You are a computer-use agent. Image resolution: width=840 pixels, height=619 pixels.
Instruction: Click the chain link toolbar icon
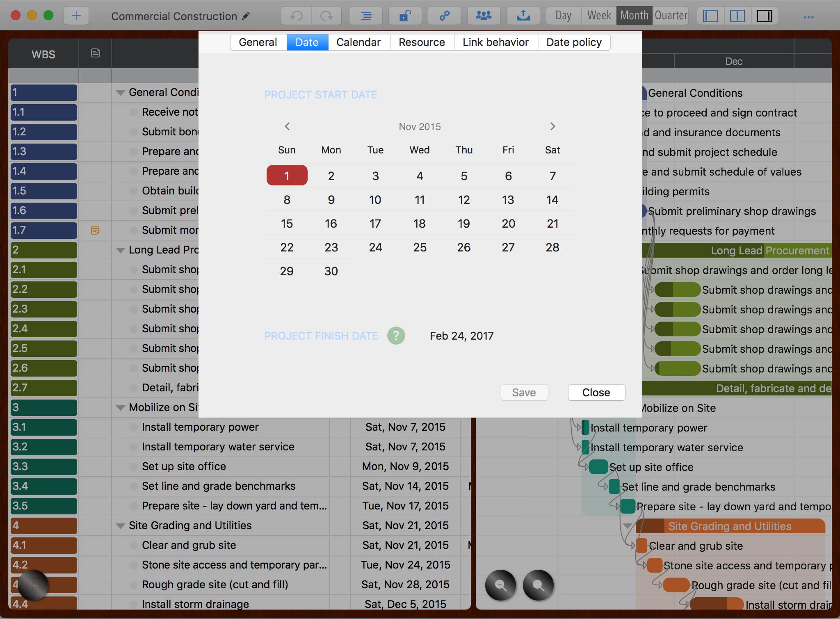point(444,16)
